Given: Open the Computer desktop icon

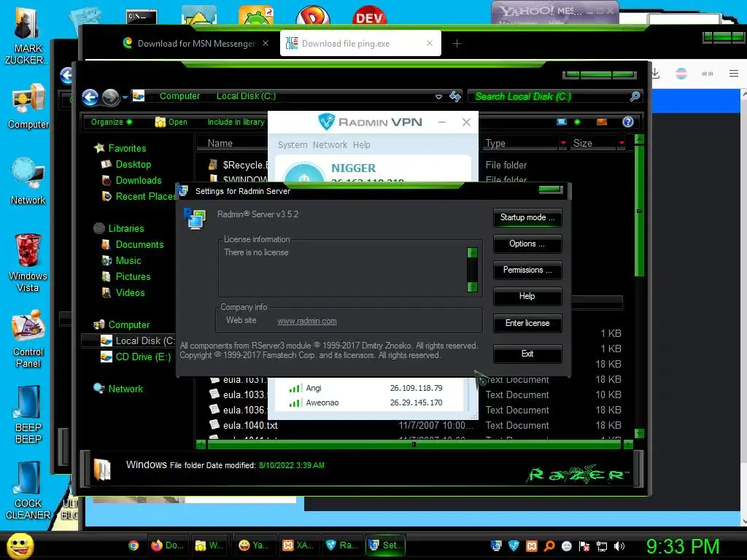Looking at the screenshot, I should coord(28,106).
